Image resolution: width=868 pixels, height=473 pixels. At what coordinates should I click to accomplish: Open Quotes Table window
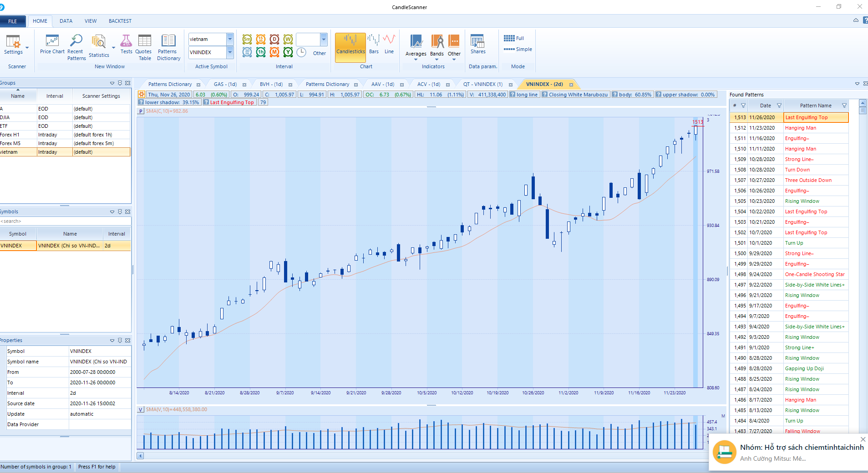pos(144,47)
